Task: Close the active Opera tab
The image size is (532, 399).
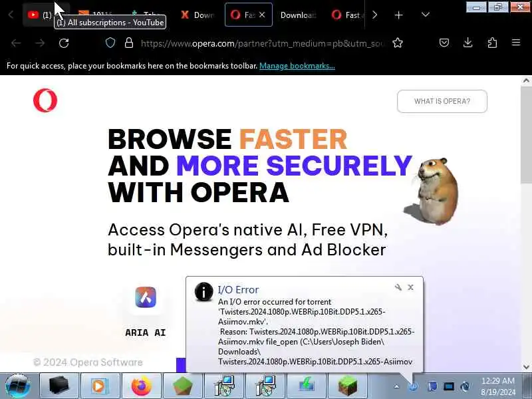Action: [x=262, y=15]
